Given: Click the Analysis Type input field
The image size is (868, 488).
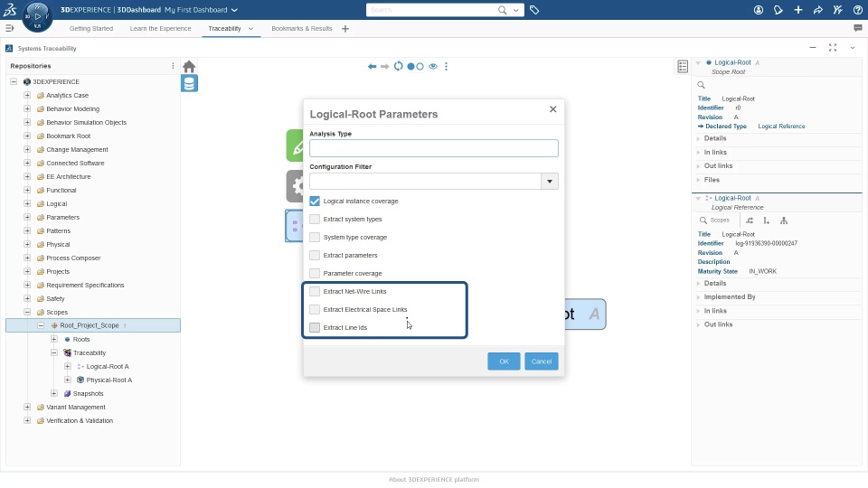Looking at the screenshot, I should pyautogui.click(x=433, y=148).
